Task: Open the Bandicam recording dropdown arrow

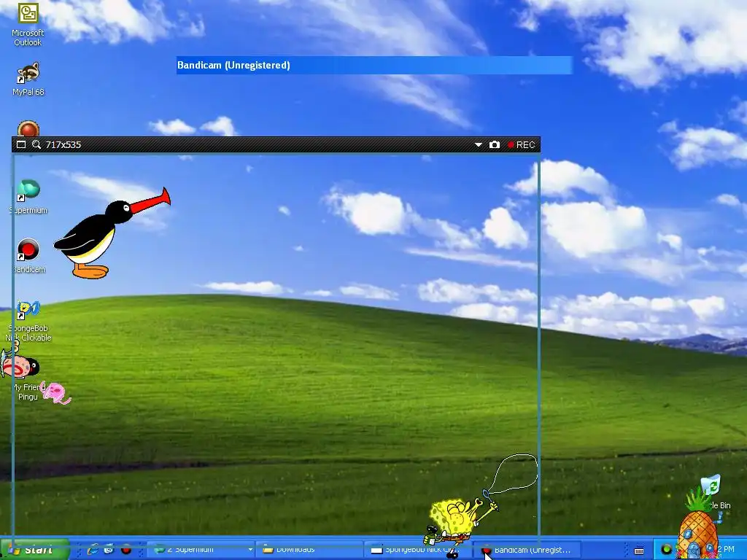Action: (x=479, y=145)
